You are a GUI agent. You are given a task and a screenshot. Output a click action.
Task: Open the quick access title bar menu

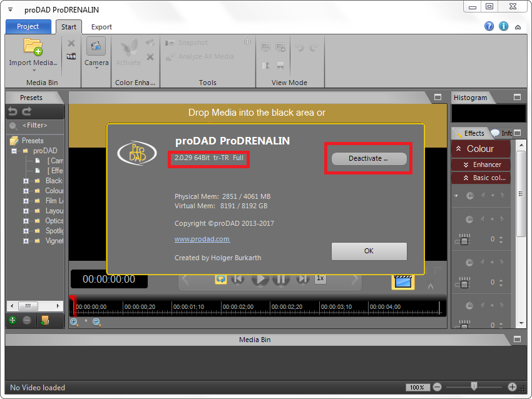10,10
